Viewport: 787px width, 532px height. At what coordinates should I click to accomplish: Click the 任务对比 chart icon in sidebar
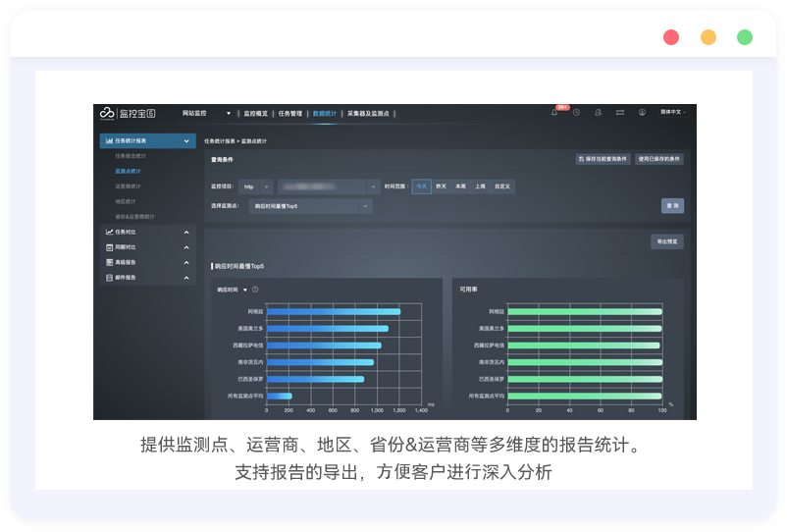[110, 232]
